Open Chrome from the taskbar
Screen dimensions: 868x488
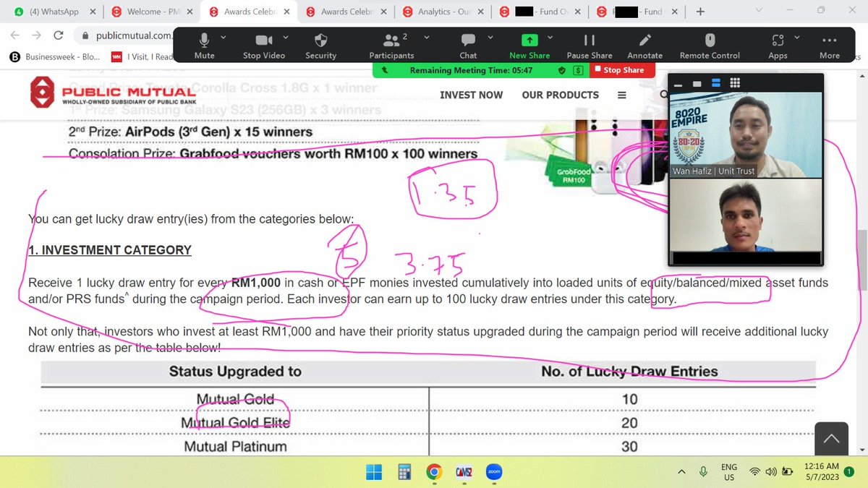coord(434,472)
